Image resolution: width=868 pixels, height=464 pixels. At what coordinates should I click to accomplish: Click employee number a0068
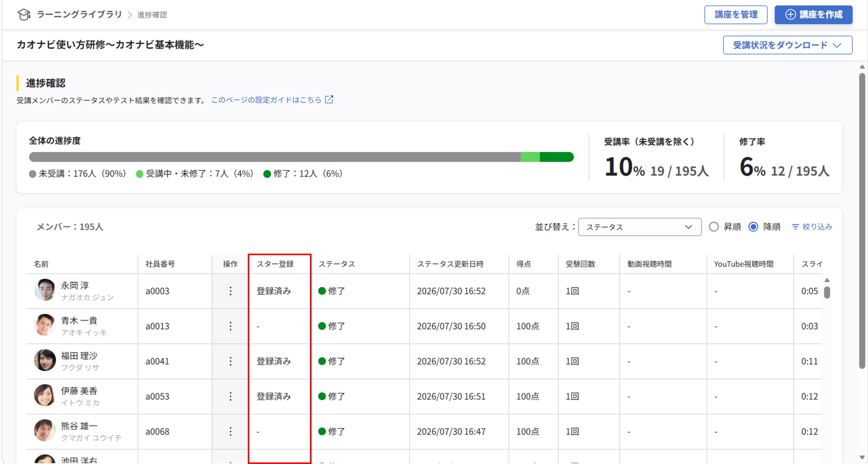pyautogui.click(x=157, y=431)
